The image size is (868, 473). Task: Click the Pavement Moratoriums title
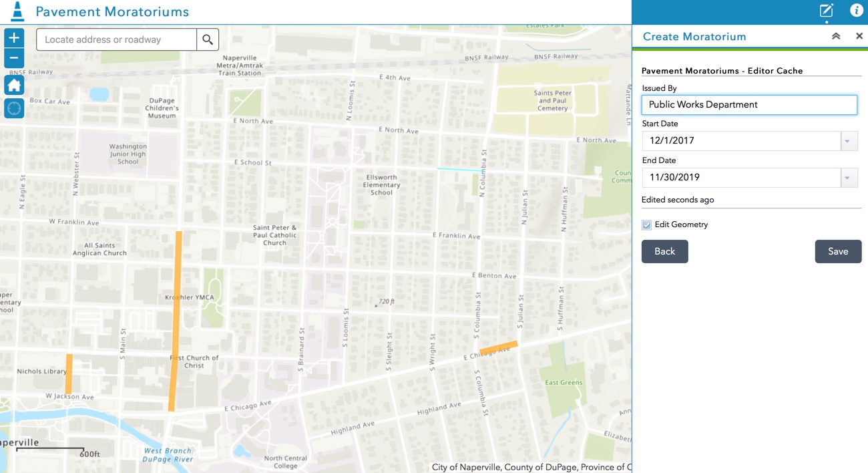point(112,12)
